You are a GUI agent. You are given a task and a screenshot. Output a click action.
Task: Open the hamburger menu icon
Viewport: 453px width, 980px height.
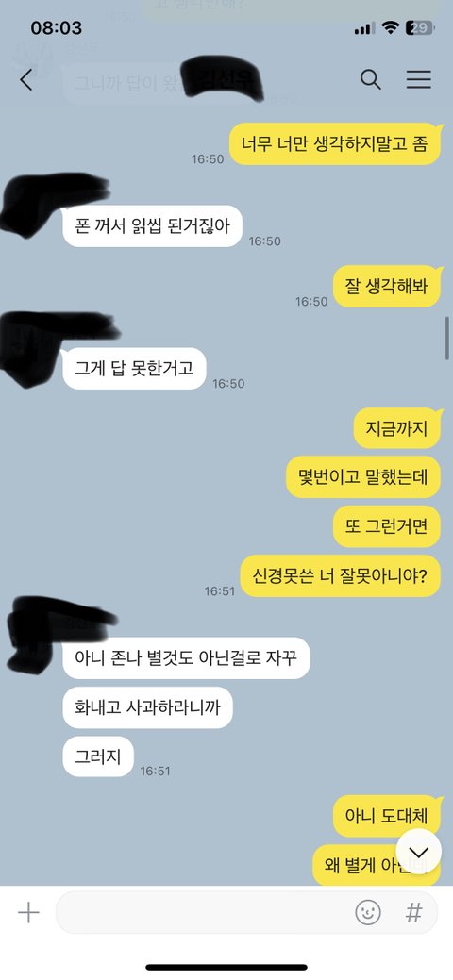tap(419, 79)
